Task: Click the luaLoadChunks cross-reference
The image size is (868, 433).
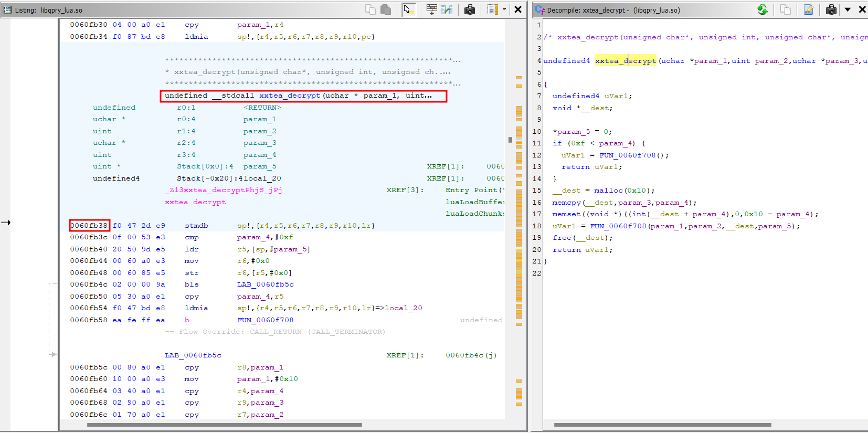Action: (x=475, y=214)
